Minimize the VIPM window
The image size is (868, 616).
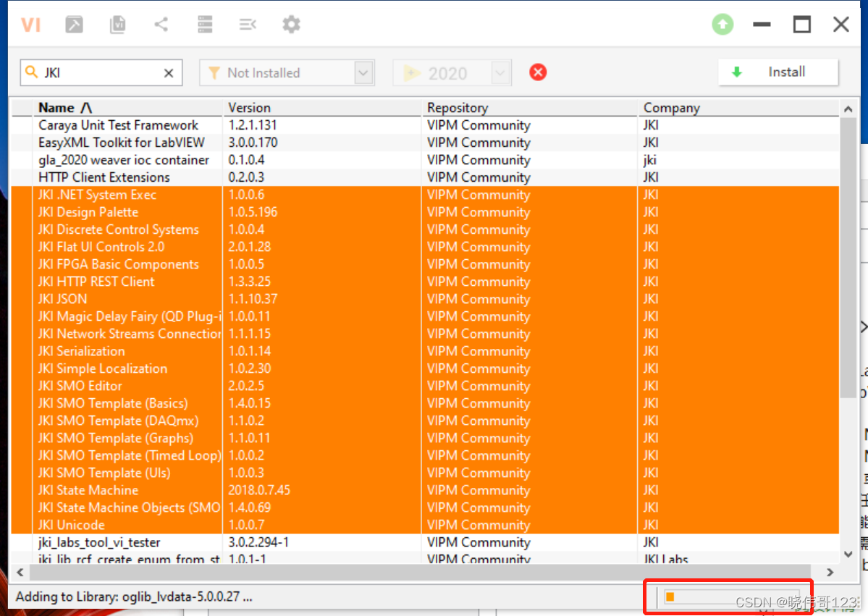coord(762,25)
